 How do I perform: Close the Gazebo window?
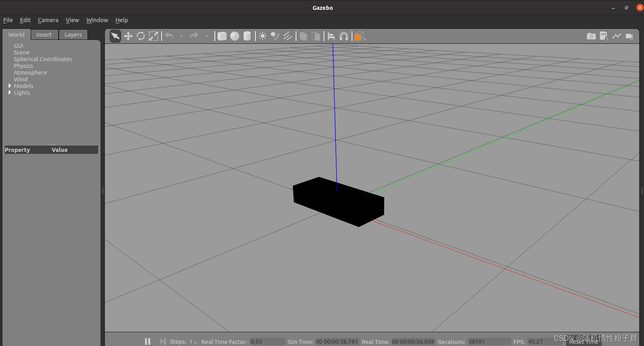pyautogui.click(x=640, y=8)
